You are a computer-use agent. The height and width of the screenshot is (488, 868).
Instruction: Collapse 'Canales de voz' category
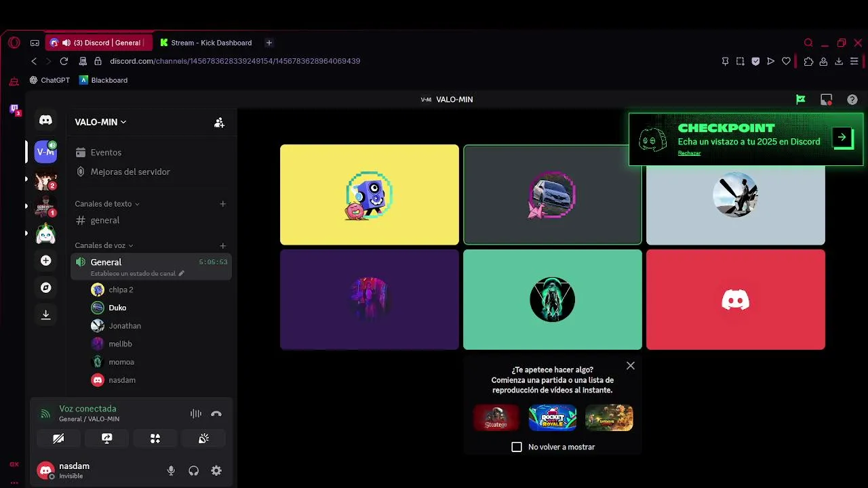[x=104, y=245]
